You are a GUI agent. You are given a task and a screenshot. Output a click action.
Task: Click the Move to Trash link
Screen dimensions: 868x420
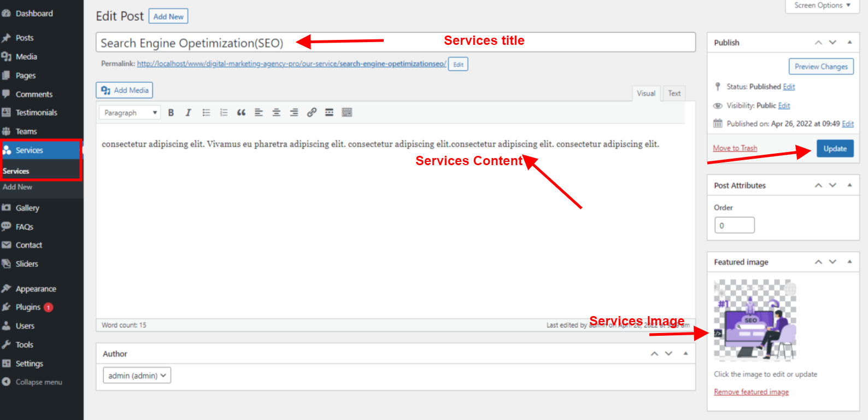735,148
